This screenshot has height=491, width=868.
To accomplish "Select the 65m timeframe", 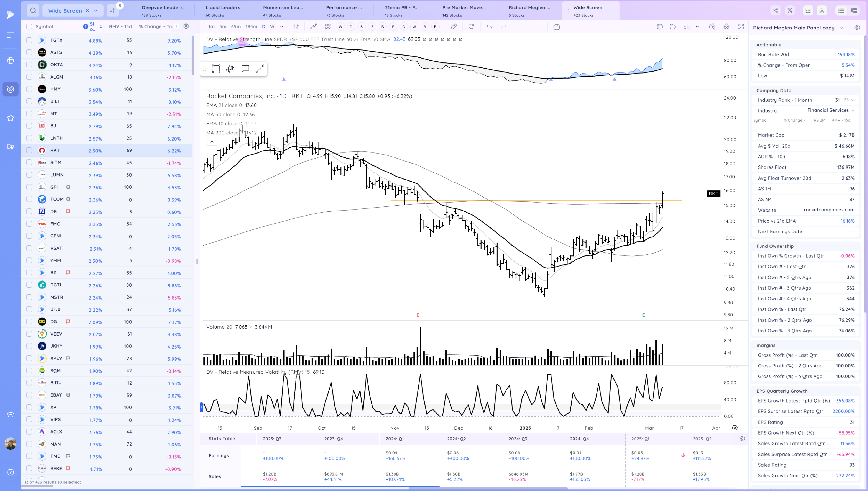I will tap(236, 27).
